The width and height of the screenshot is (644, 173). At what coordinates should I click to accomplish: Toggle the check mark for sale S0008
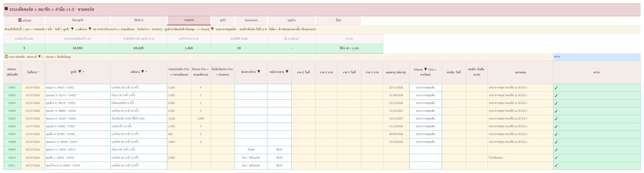click(x=556, y=142)
